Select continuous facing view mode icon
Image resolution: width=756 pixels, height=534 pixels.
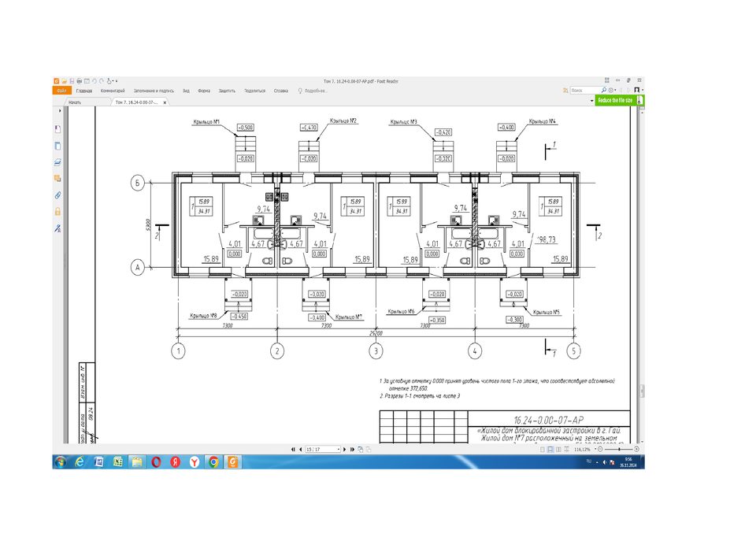point(566,449)
